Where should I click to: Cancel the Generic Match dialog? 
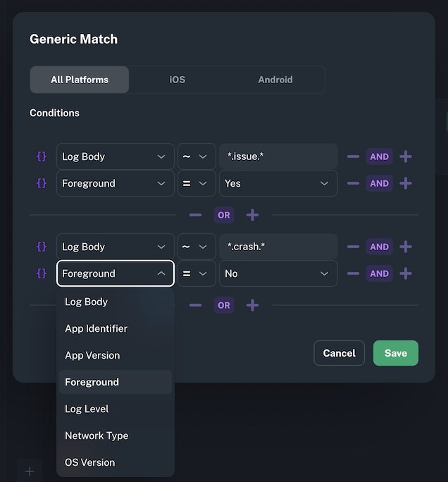click(x=339, y=353)
